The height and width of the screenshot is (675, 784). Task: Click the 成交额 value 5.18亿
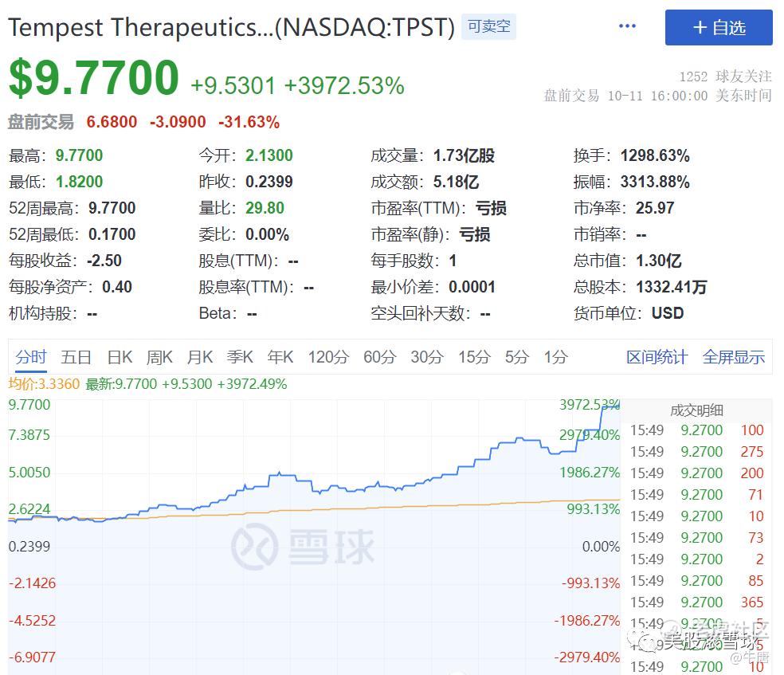[456, 182]
